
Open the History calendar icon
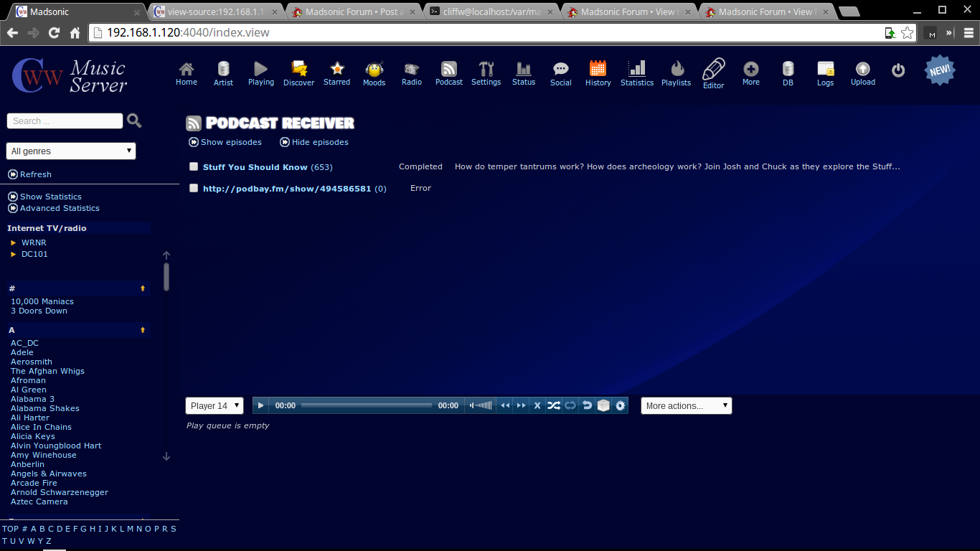click(x=598, y=69)
